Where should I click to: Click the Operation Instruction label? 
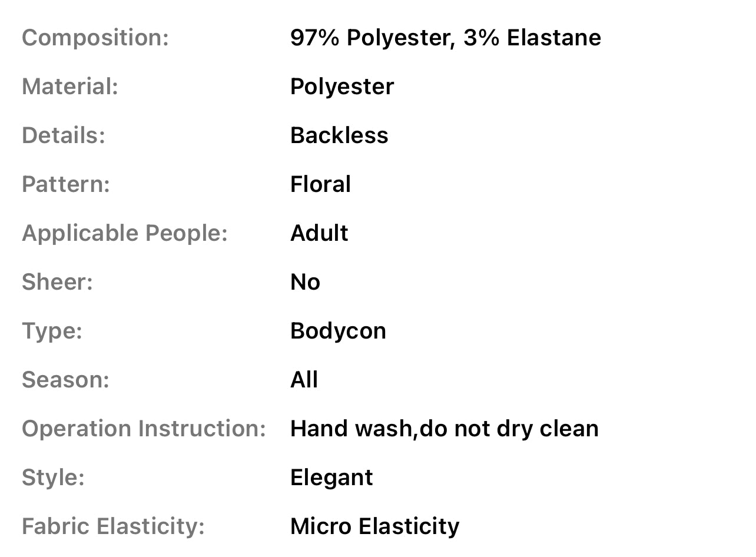pyautogui.click(x=144, y=429)
